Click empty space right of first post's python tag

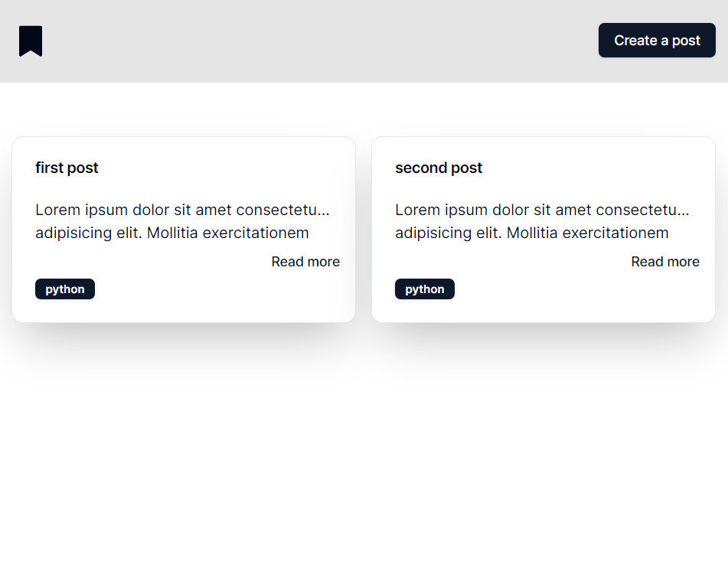[x=218, y=289]
